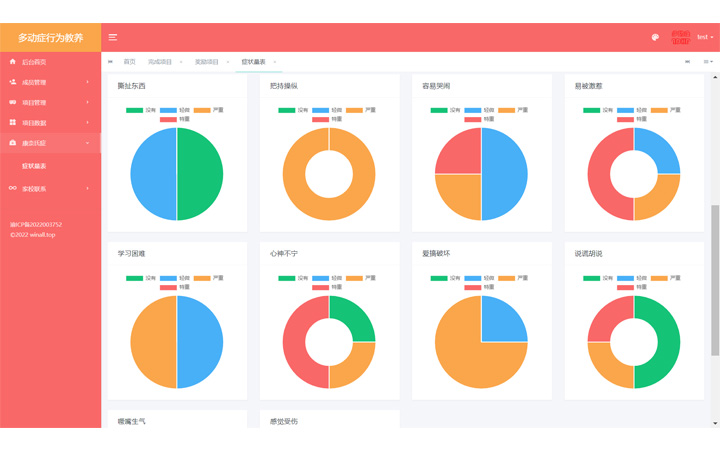Click the grid icon beside 项目数据

pos(12,123)
